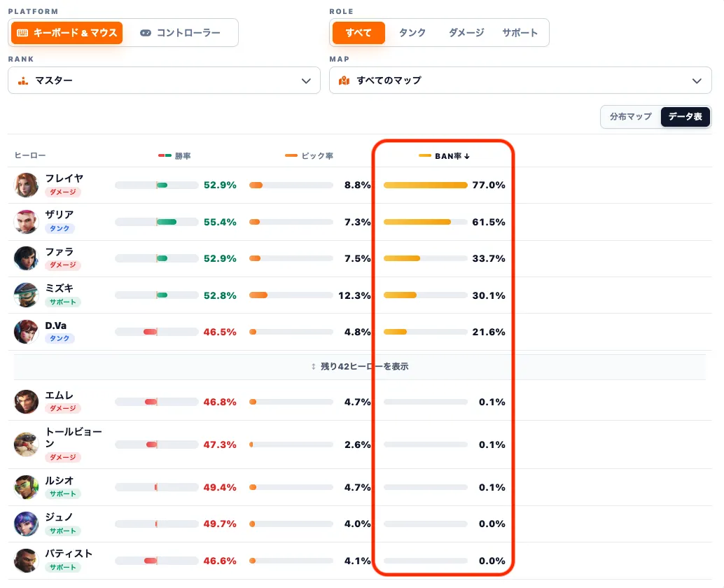This screenshot has width=724, height=588.
Task: Click D.Va hero portrait
Action: click(x=27, y=332)
